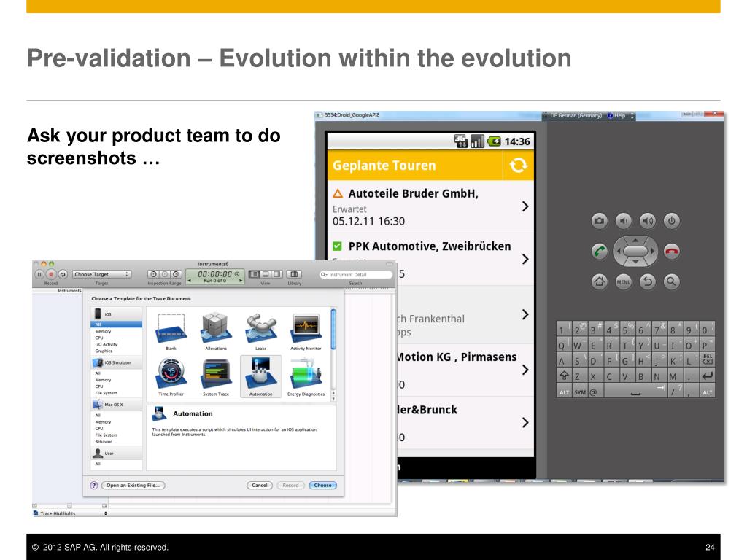The height and width of the screenshot is (560, 747).
Task: Select File System under iOS Simulator
Action: tap(106, 393)
